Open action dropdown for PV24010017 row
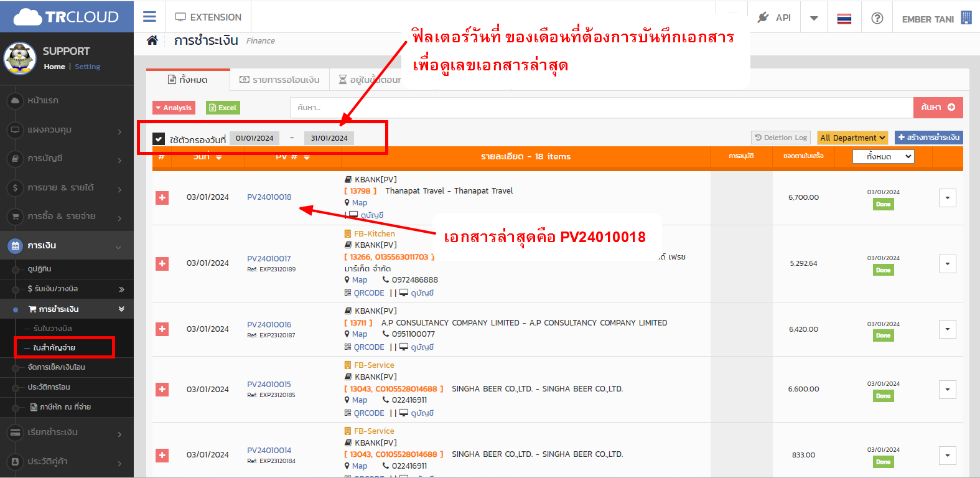This screenshot has height=478, width=980. point(948,264)
